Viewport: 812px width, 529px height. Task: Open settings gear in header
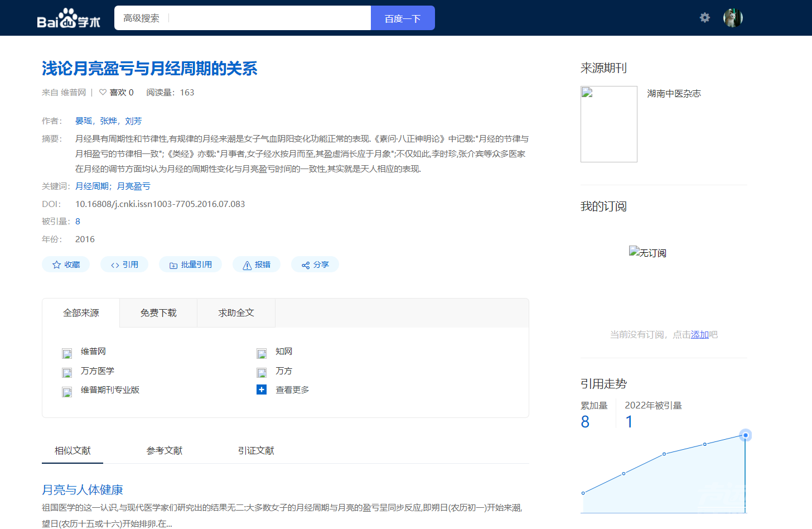pos(705,18)
